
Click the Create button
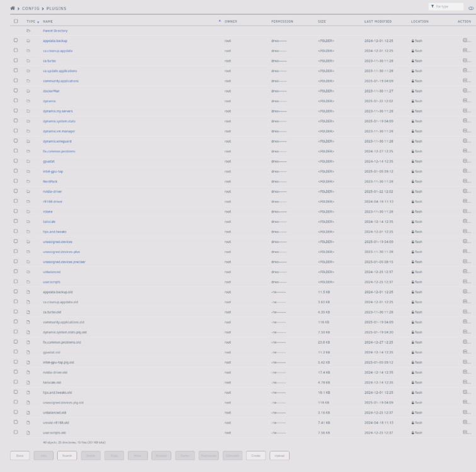click(x=256, y=455)
